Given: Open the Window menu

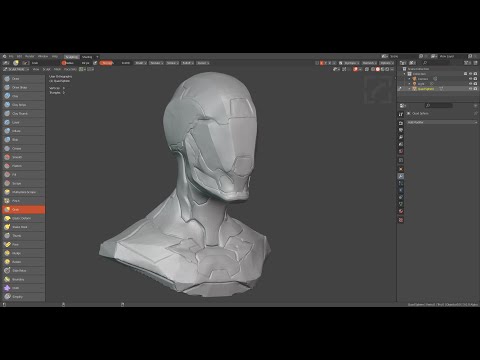Looking at the screenshot, I should [43, 56].
